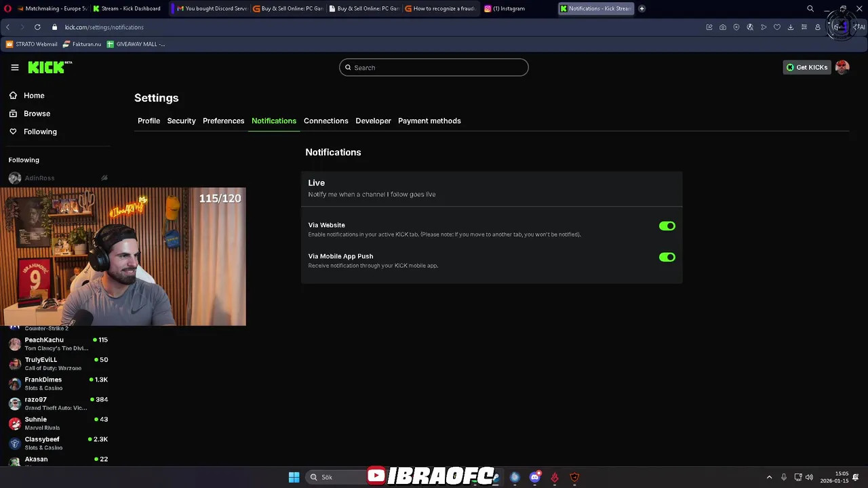Open the Kick hamburger sidebar menu
Viewport: 868px width, 488px height.
click(14, 67)
